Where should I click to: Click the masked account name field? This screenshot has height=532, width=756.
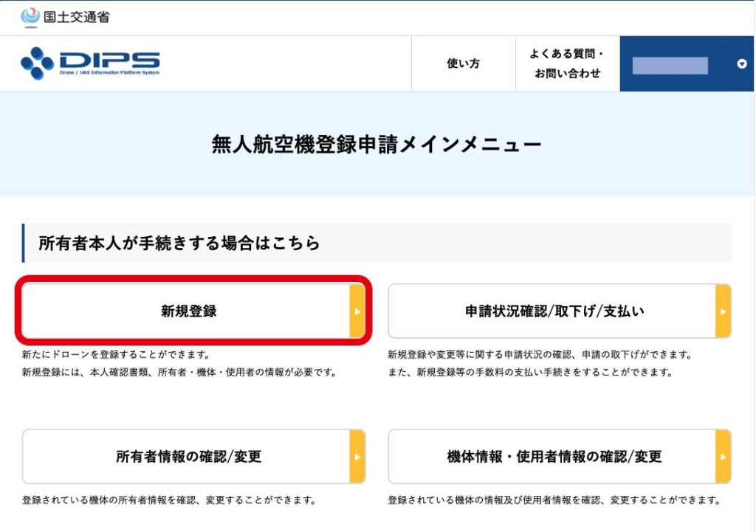[670, 66]
